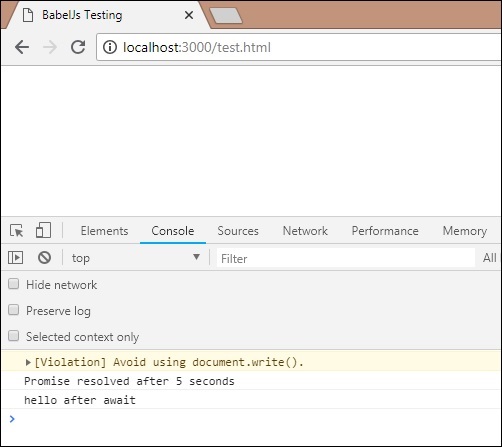Click the localhost:3000/test.html address bar
The image size is (502, 448).
298,47
